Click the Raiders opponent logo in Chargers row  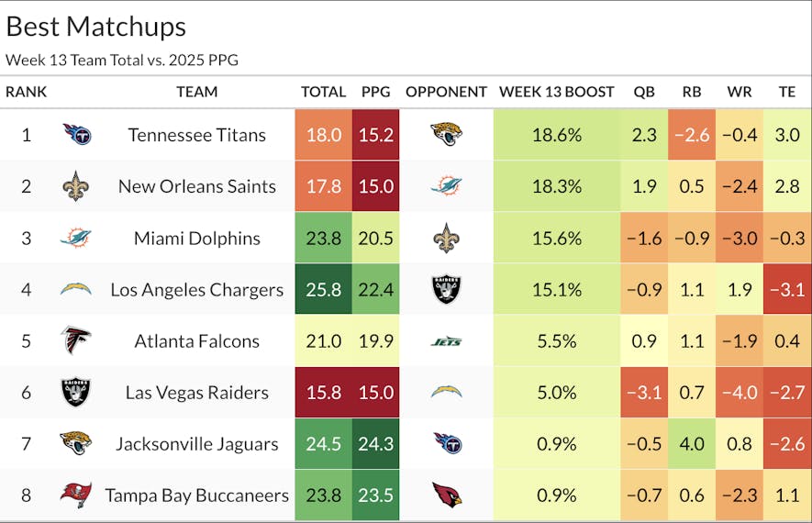point(446,290)
